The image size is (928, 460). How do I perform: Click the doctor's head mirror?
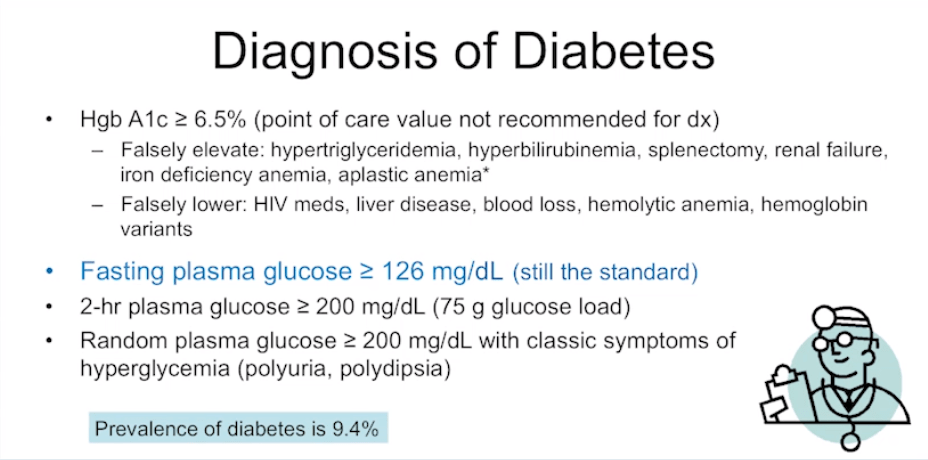tap(824, 316)
